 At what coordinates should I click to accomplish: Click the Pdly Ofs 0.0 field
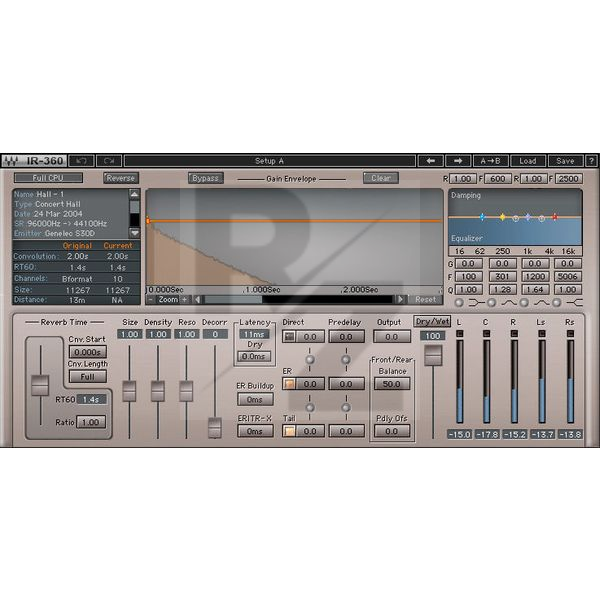392,431
